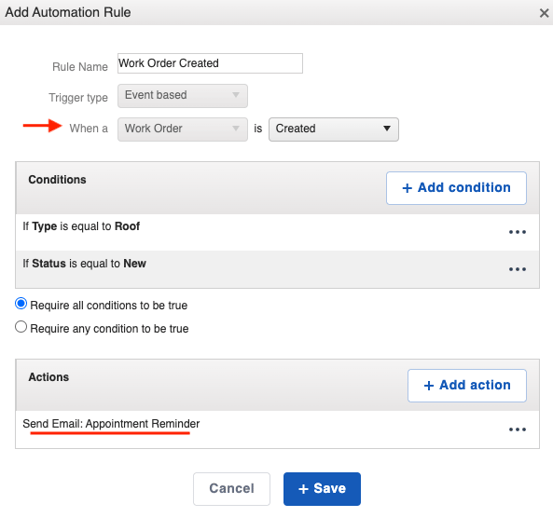The image size is (553, 531).
Task: Open the Work Order object dropdown
Action: click(182, 129)
